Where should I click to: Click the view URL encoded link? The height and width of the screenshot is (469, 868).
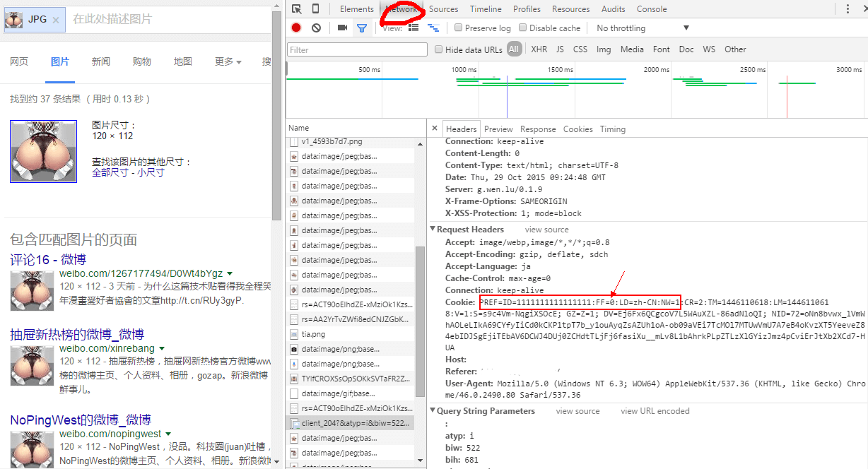pyautogui.click(x=655, y=411)
